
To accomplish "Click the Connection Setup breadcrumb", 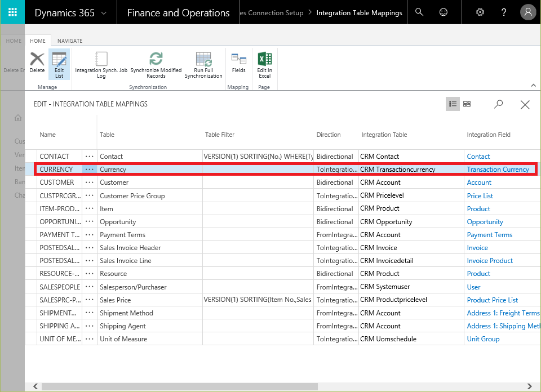I will click(272, 13).
